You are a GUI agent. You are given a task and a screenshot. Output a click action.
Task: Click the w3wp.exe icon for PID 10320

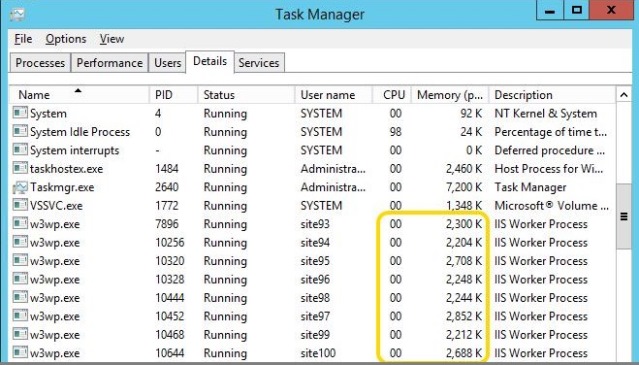click(x=20, y=260)
